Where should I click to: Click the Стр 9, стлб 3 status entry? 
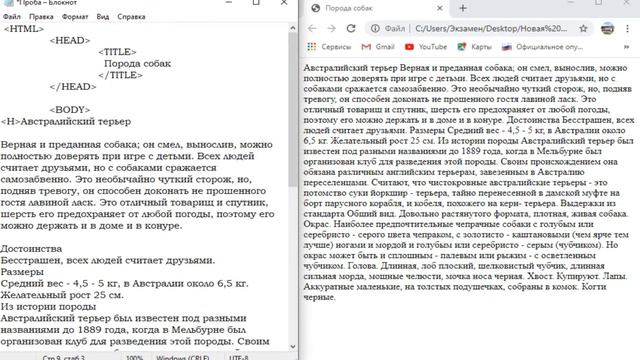(63, 358)
